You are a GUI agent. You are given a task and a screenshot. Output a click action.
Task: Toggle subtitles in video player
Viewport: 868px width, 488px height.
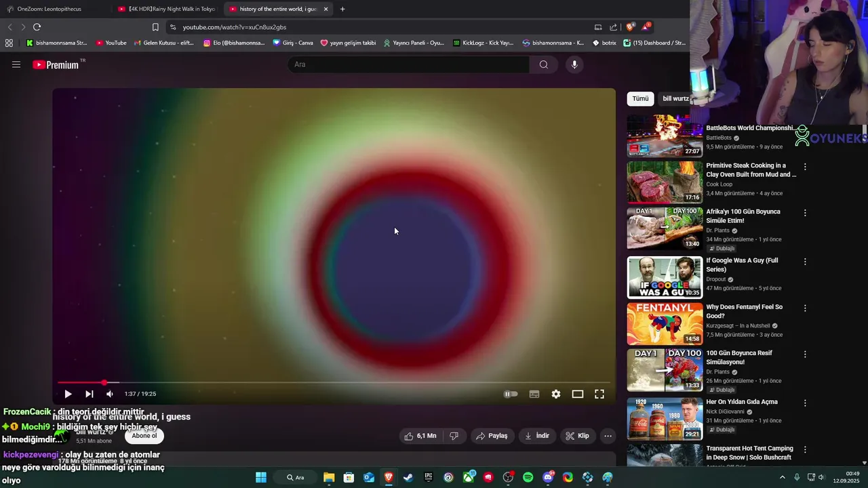[x=534, y=394]
